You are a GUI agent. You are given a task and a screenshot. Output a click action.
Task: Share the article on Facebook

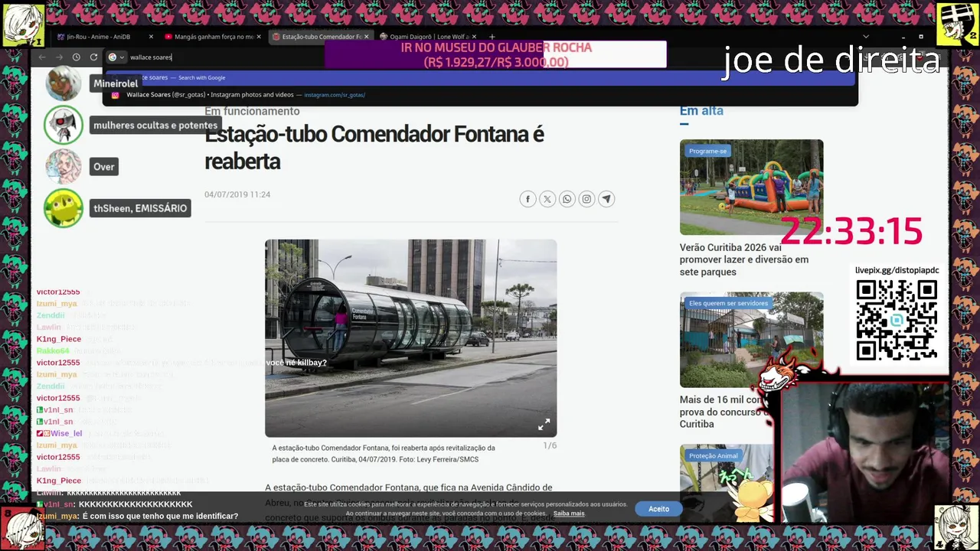528,199
